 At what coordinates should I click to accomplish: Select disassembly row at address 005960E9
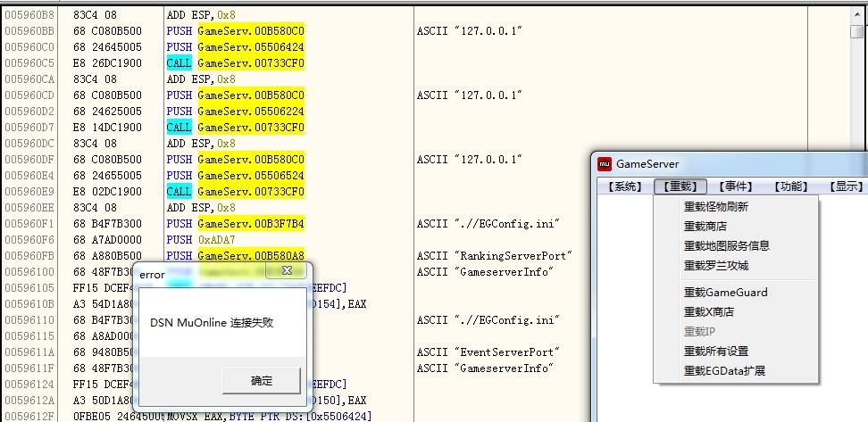[x=296, y=191]
